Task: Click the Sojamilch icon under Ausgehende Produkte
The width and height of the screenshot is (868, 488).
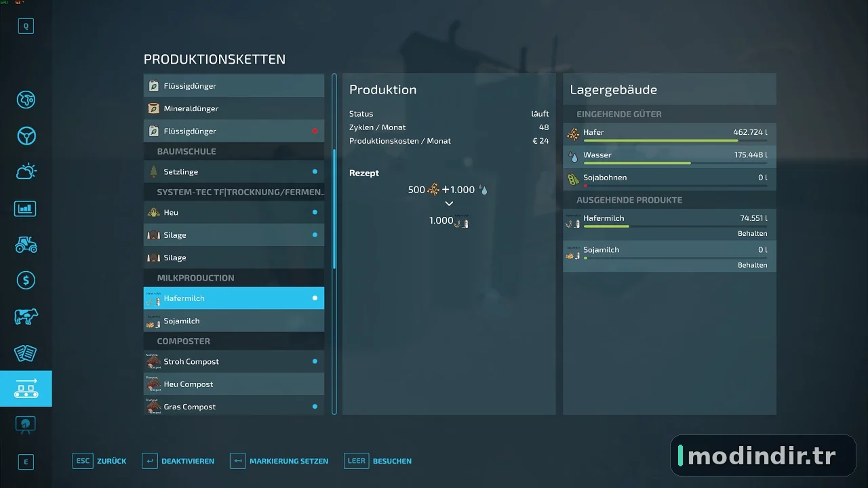Action: pos(573,255)
